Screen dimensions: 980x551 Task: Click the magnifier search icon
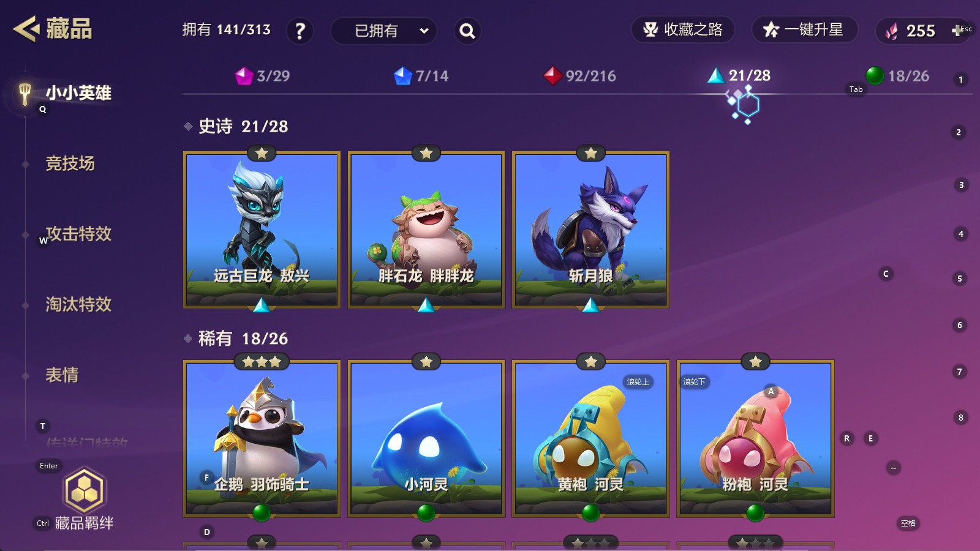pyautogui.click(x=467, y=31)
